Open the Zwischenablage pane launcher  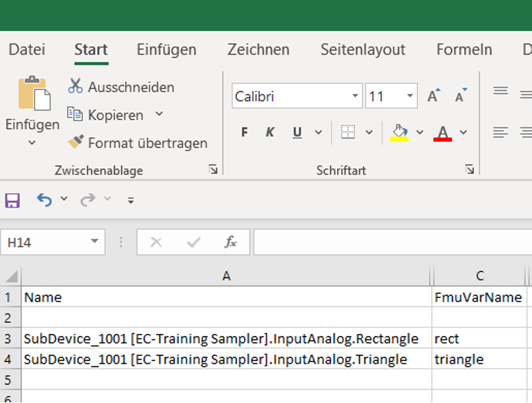[213, 169]
